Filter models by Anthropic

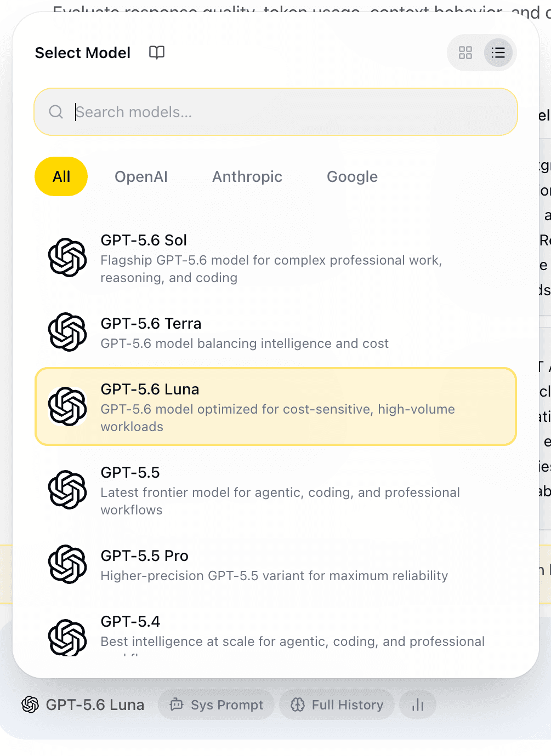[x=247, y=176]
